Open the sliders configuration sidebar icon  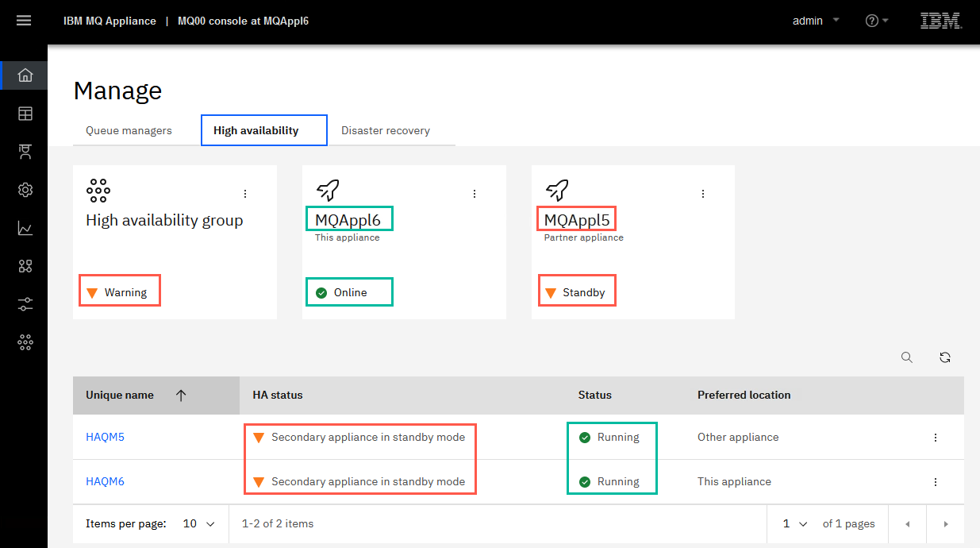click(x=25, y=304)
